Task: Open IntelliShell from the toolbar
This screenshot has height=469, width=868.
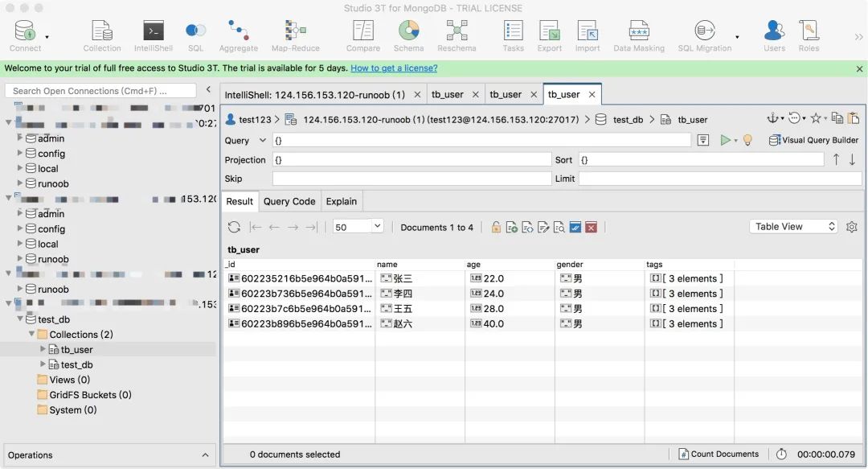Action: [x=154, y=36]
